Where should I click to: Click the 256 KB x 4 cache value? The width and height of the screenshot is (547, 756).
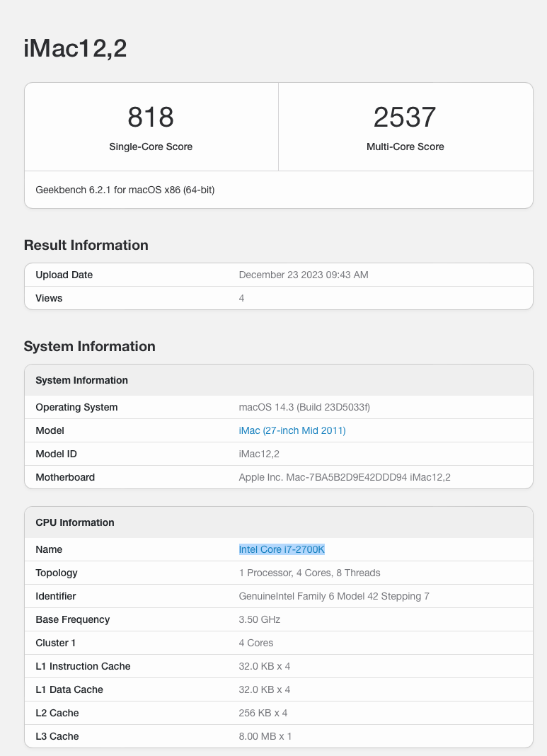263,713
